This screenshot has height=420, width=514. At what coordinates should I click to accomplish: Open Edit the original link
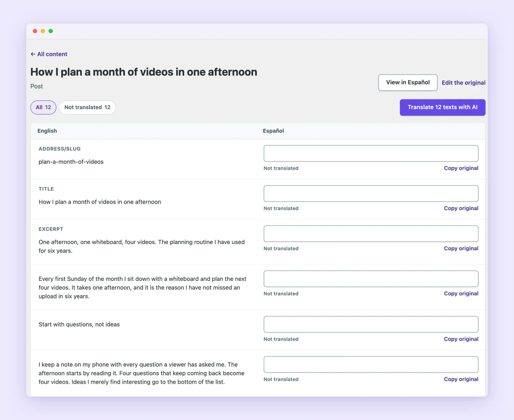pos(463,83)
